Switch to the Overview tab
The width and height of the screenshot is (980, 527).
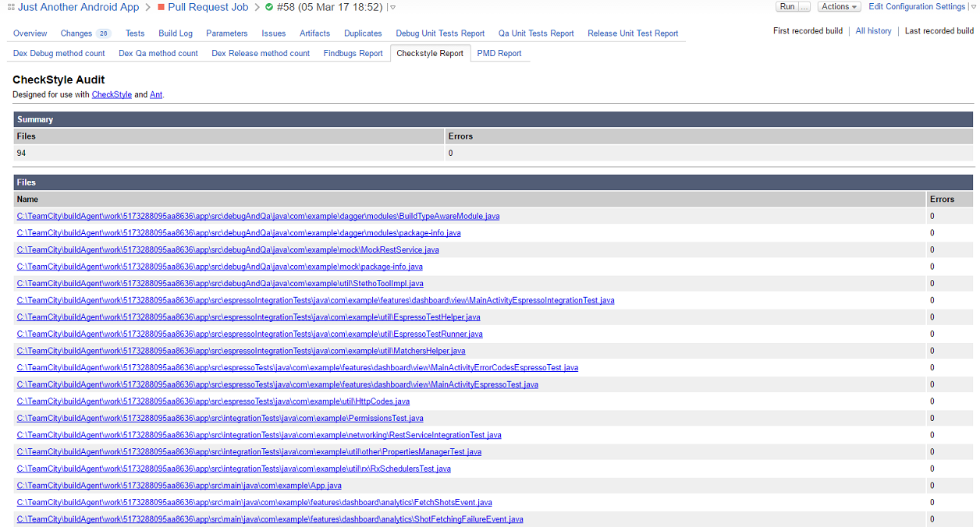point(30,34)
